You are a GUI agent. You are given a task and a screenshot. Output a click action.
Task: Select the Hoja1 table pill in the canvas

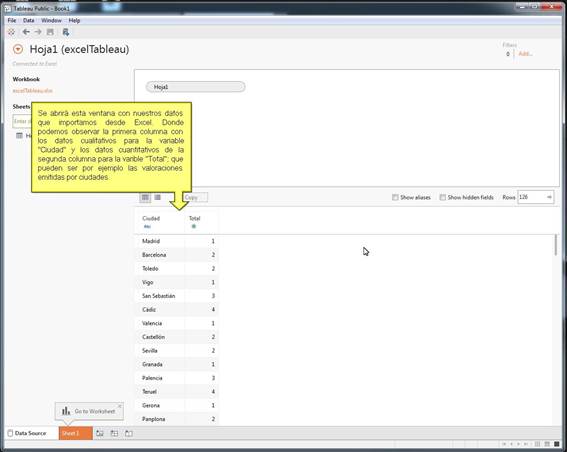(195, 87)
